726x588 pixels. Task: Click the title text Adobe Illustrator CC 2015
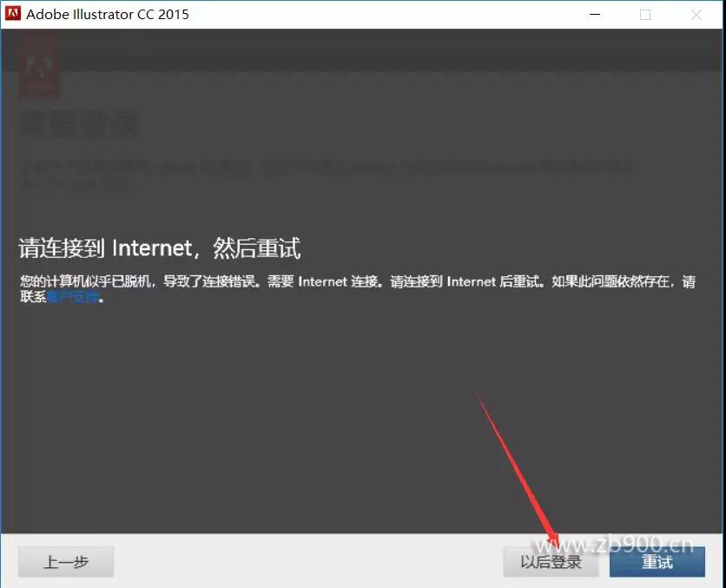coord(108,15)
